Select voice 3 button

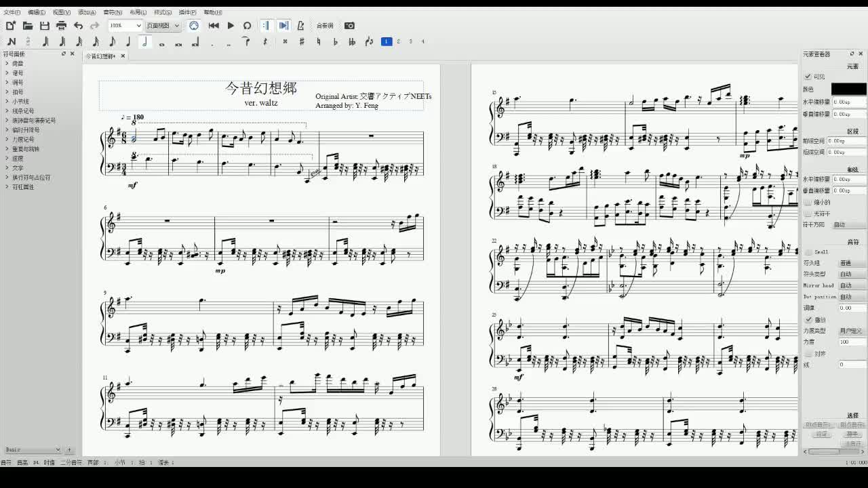[411, 42]
